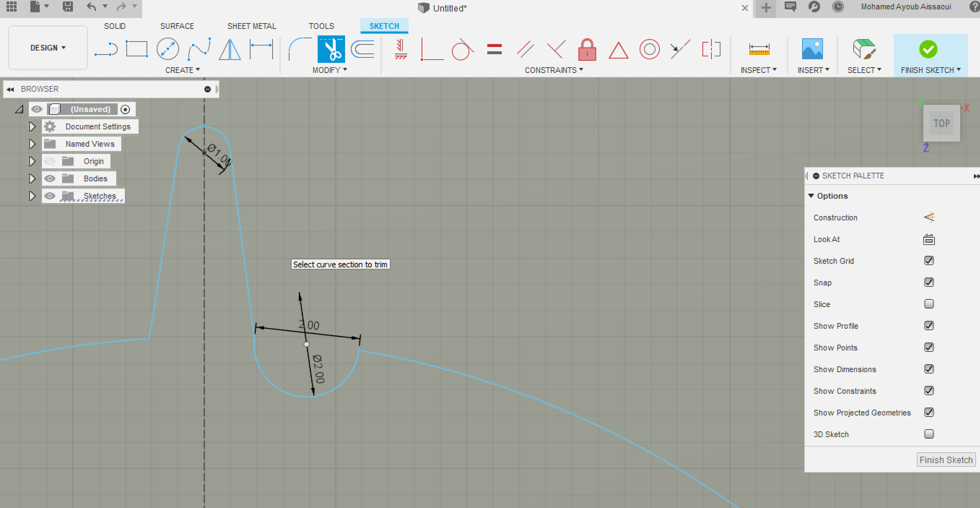Open the CONSTRAINTS dropdown menu

point(554,70)
